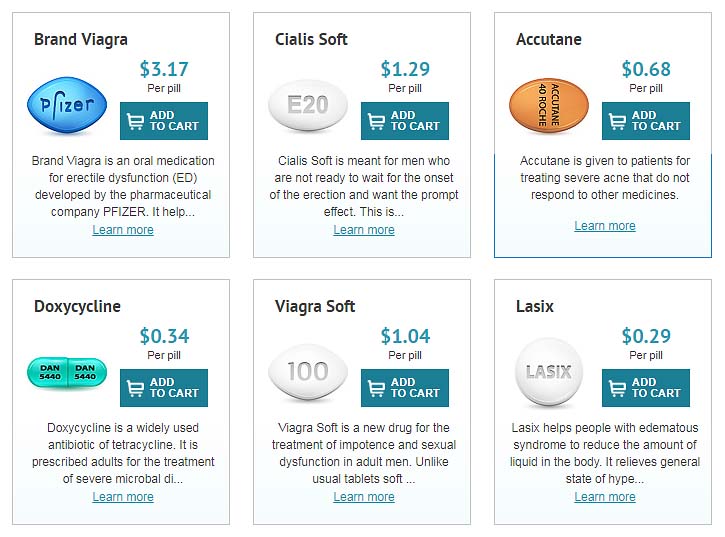Click the orange Accutane 40 Roche pill
725x537 pixels.
click(x=549, y=105)
